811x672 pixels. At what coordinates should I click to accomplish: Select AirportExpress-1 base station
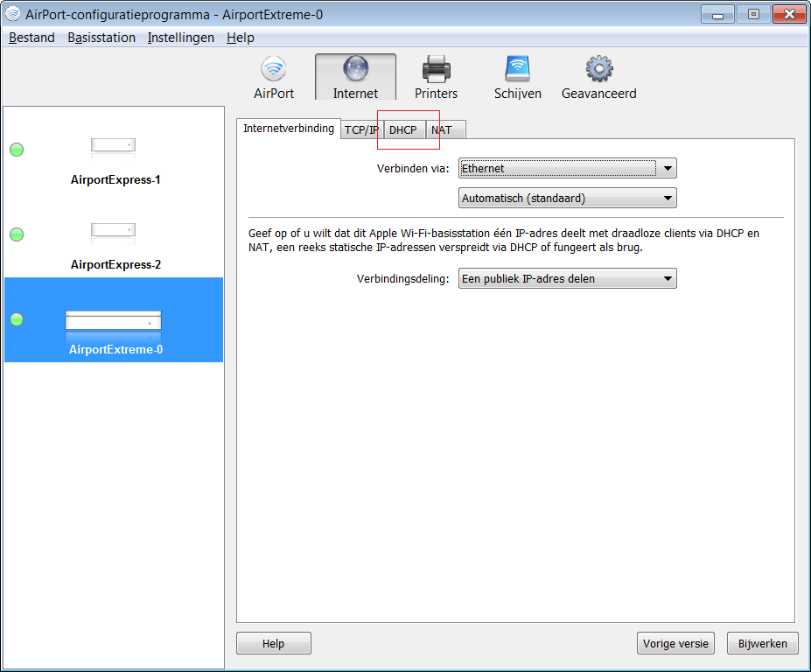point(114,157)
